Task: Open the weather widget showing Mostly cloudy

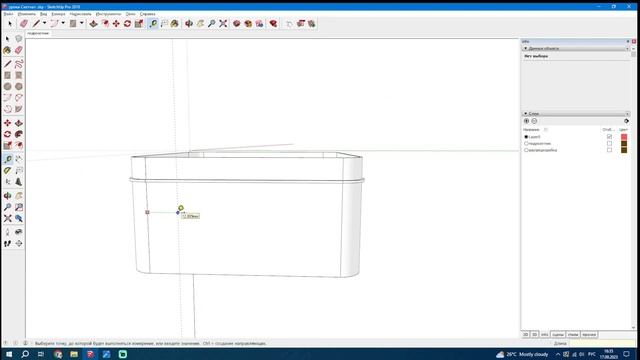Action: (522, 354)
